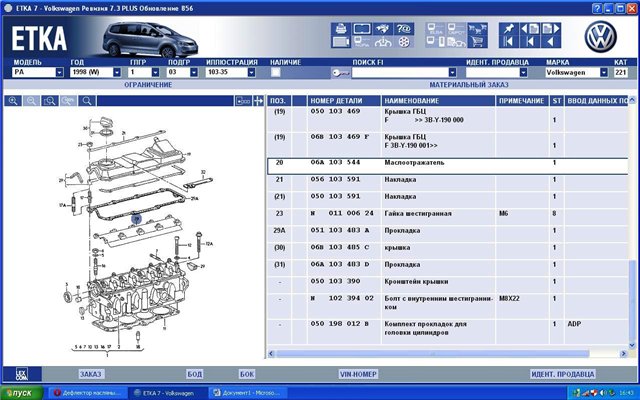
Task: Click the multiple shopping carts icon
Action: coord(478,29)
